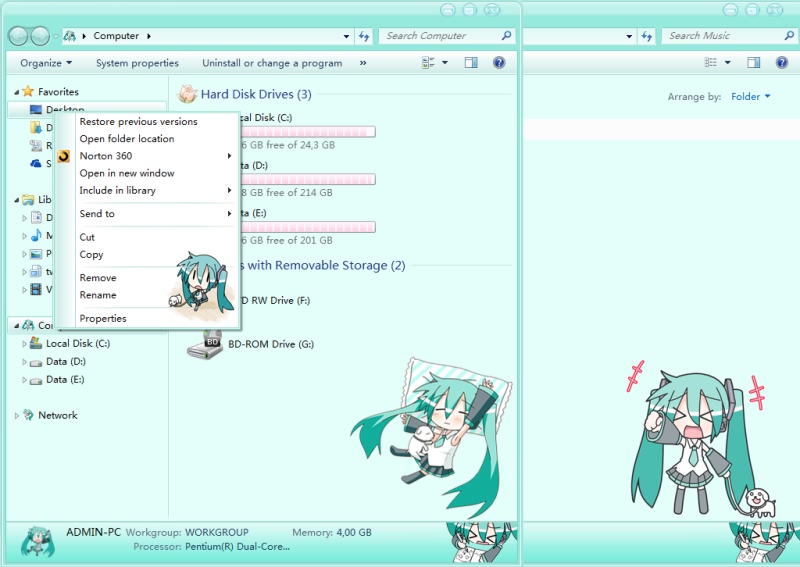Open address bar dropdown in Music window

pos(629,36)
